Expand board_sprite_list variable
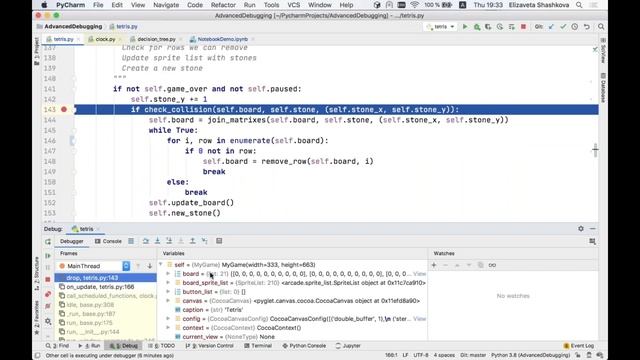Image resolution: width=640 pixels, height=360 pixels. pyautogui.click(x=168, y=283)
